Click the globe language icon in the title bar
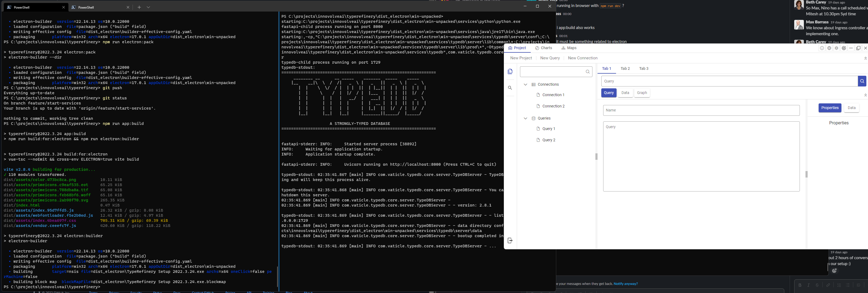Screen dimensions: 868x293 pyautogui.click(x=829, y=48)
